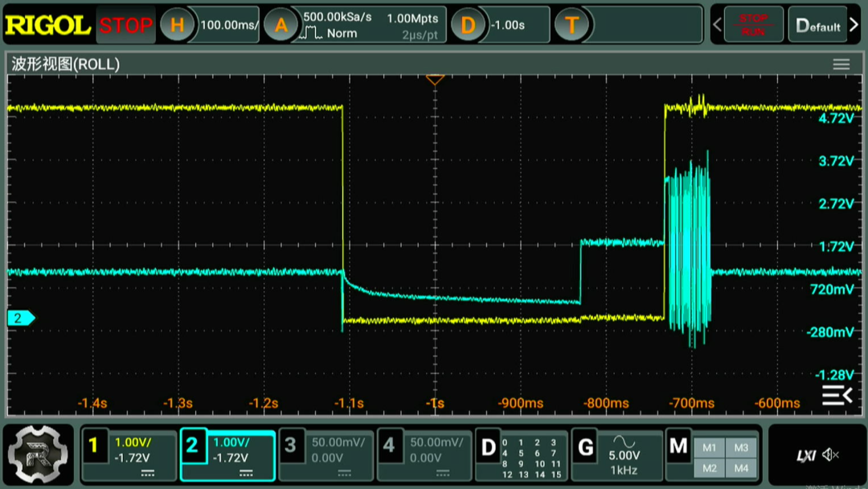Viewport: 868px width, 489px height.
Task: Click the left arrow of quick buttons
Action: (718, 25)
